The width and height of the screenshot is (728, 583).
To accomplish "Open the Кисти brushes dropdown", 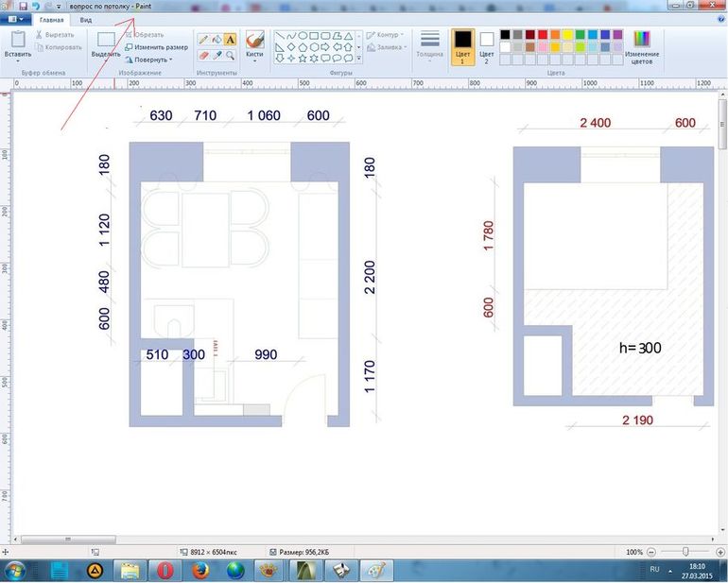I will click(x=254, y=55).
